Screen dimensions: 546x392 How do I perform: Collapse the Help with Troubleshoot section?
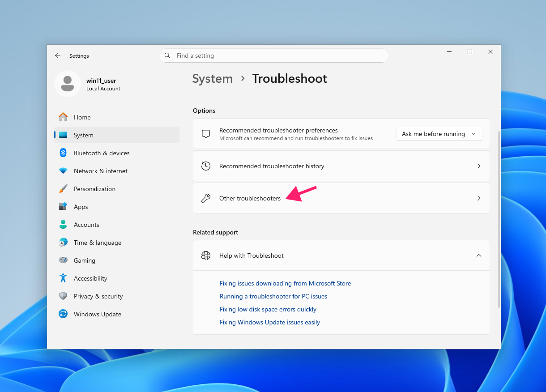click(x=479, y=256)
